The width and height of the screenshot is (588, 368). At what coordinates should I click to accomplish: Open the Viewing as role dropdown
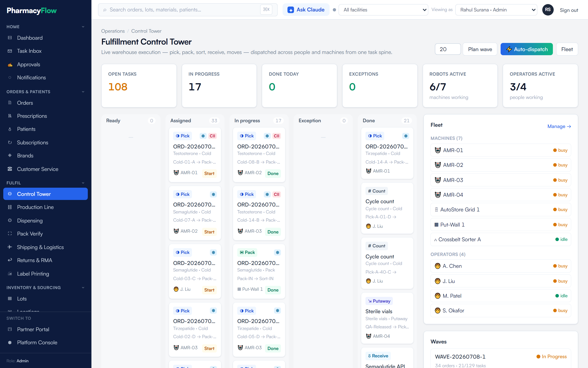coord(496,10)
